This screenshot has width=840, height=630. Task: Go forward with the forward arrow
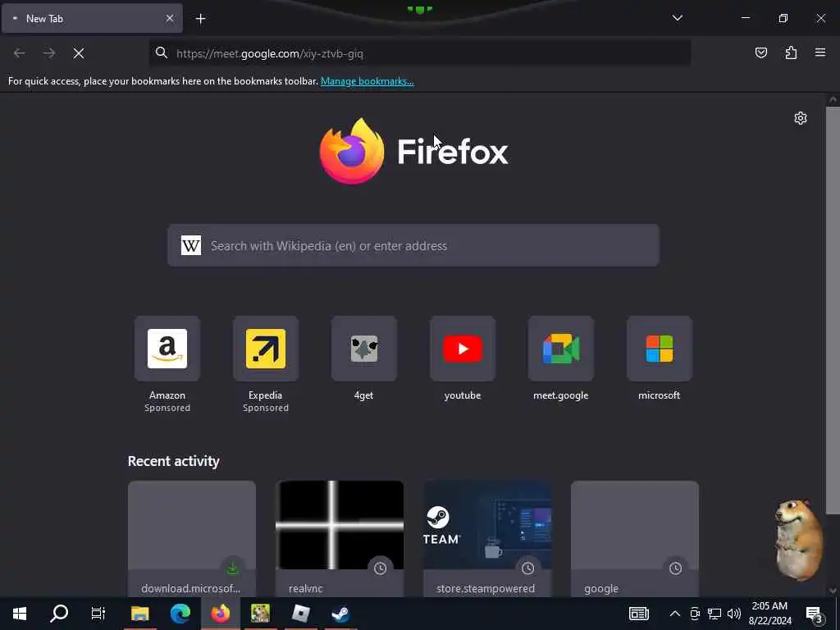48,53
